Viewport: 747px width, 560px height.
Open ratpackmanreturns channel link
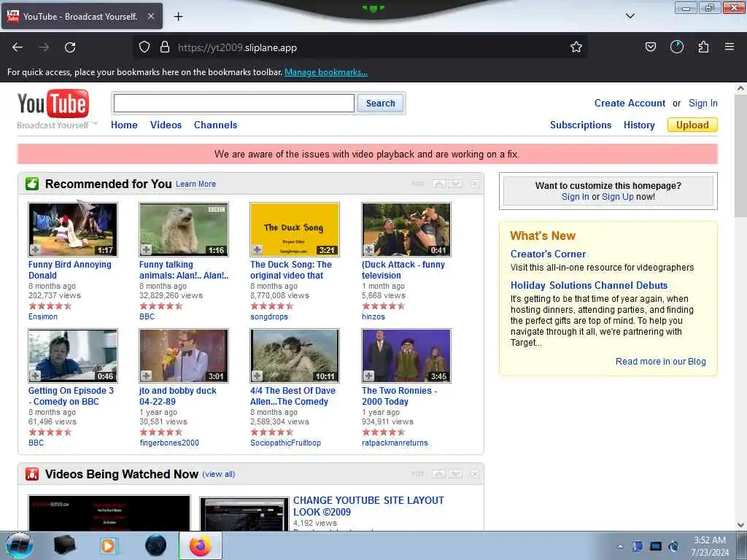point(395,443)
